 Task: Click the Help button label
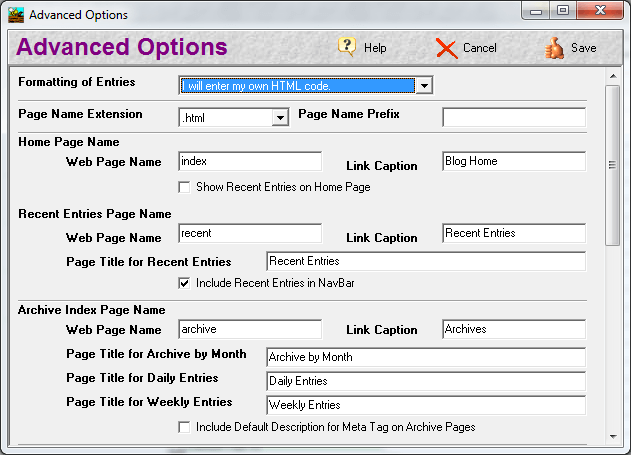[375, 48]
